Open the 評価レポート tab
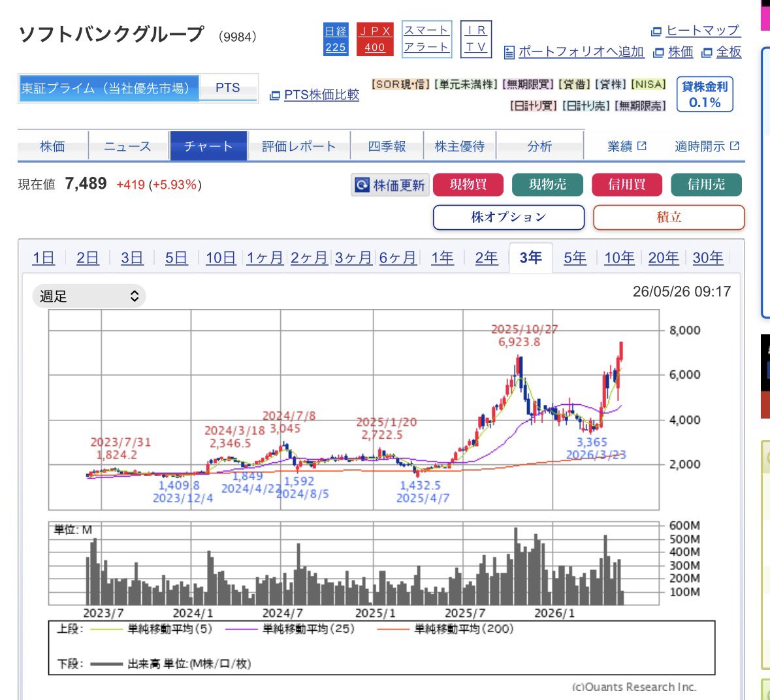The width and height of the screenshot is (770, 700). tap(299, 146)
